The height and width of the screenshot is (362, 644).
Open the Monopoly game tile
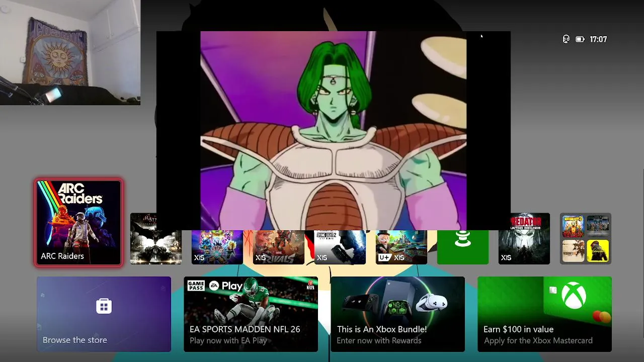coord(401,247)
